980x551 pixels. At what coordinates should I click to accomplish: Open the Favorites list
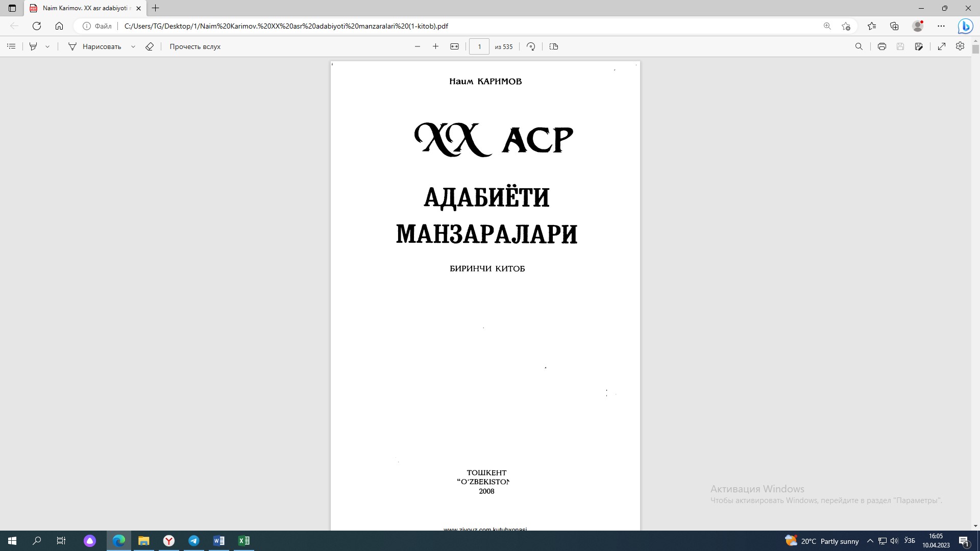pos(872,26)
